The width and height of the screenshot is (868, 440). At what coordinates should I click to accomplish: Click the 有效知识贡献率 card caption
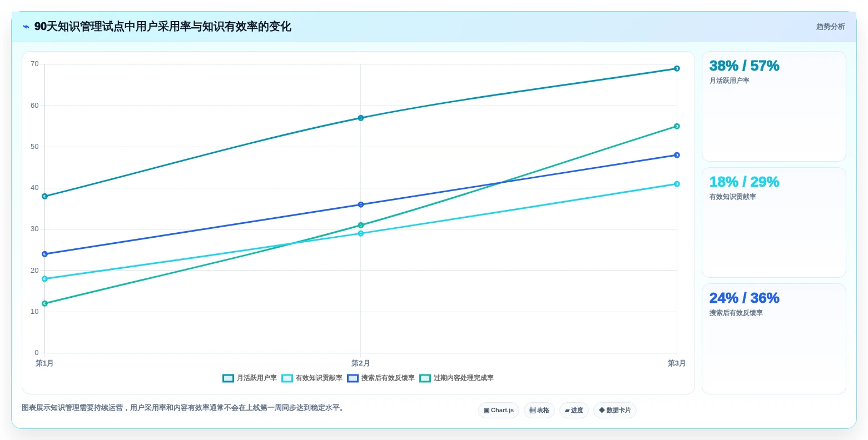click(733, 197)
